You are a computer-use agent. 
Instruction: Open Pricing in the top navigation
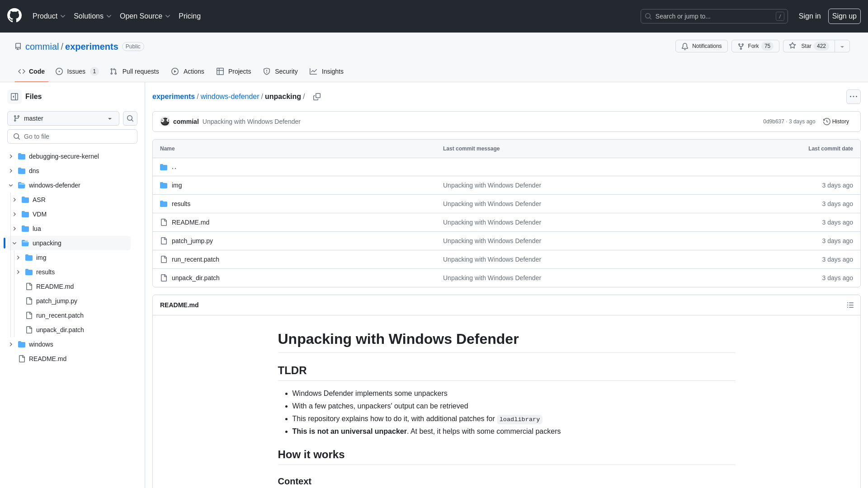click(x=189, y=16)
